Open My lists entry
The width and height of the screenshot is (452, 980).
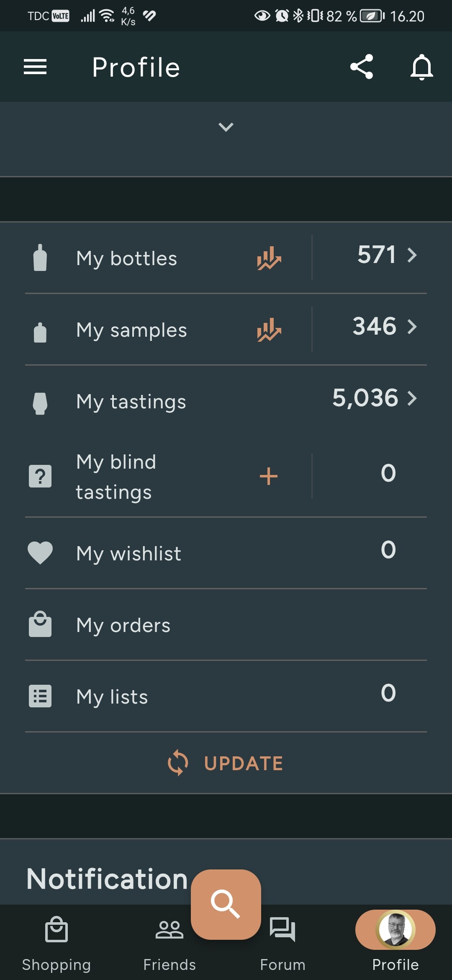click(x=112, y=696)
